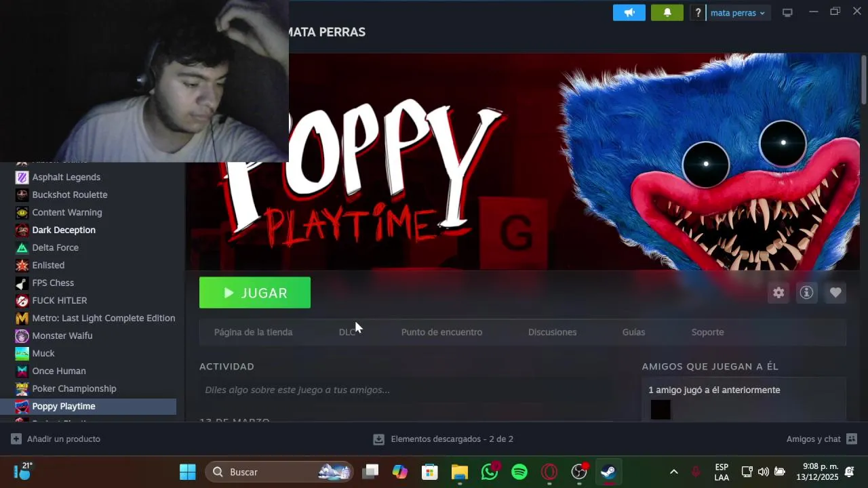
Task: Open the green notifications bell
Action: point(667,13)
